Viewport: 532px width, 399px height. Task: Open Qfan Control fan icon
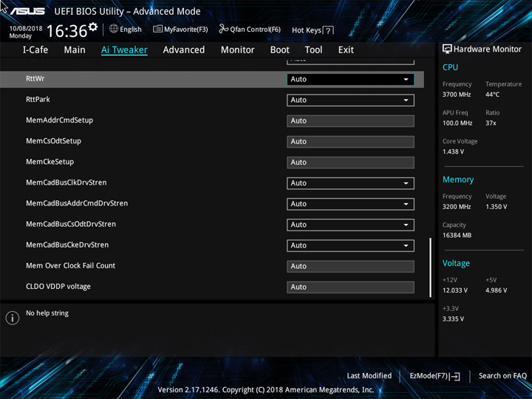pos(223,29)
